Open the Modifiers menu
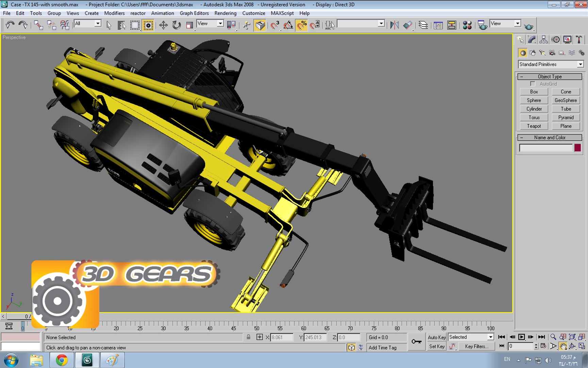The width and height of the screenshot is (588, 368). (x=114, y=13)
